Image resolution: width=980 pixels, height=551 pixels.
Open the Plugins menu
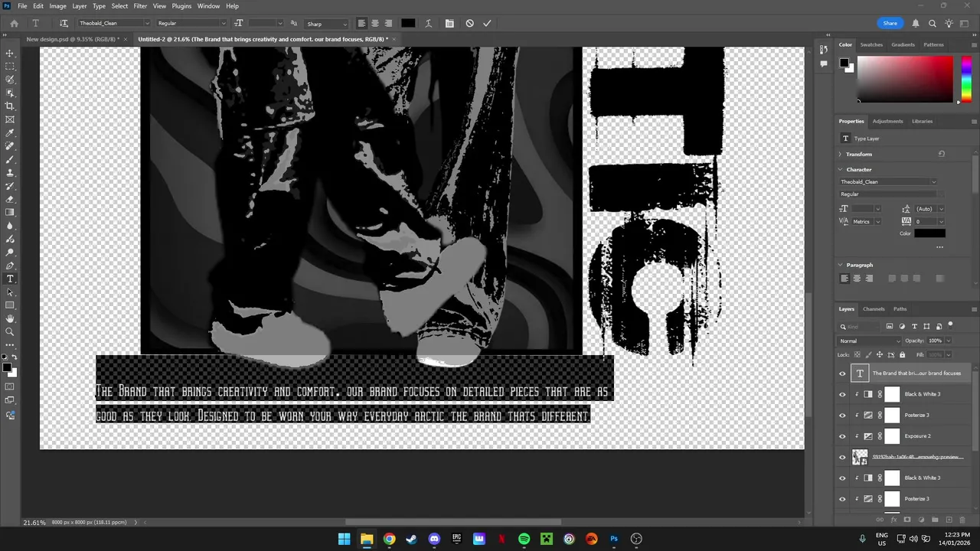tap(181, 6)
